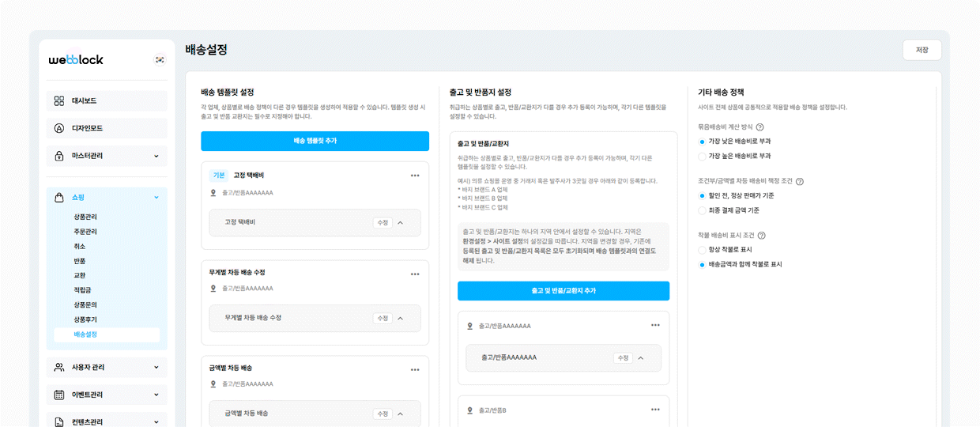The height and width of the screenshot is (427, 980).
Task: Click the 배송 템플릿 설정 section heading
Action: click(x=228, y=93)
